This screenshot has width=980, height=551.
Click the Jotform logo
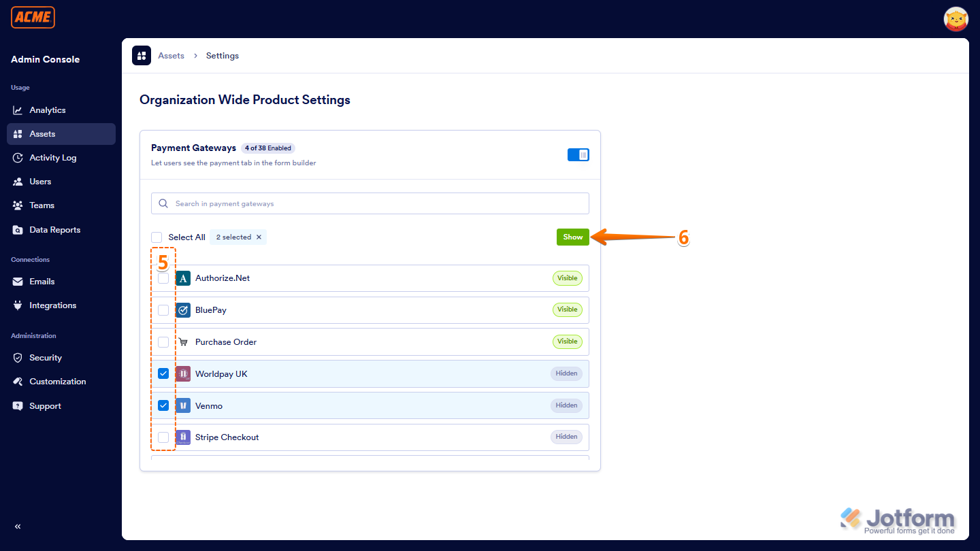[x=898, y=519]
